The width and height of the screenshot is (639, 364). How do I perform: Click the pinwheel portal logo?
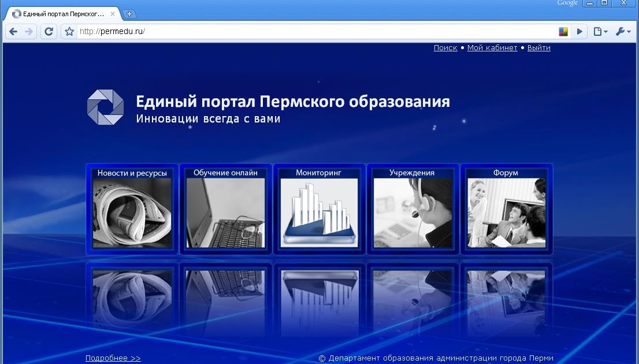(x=105, y=107)
